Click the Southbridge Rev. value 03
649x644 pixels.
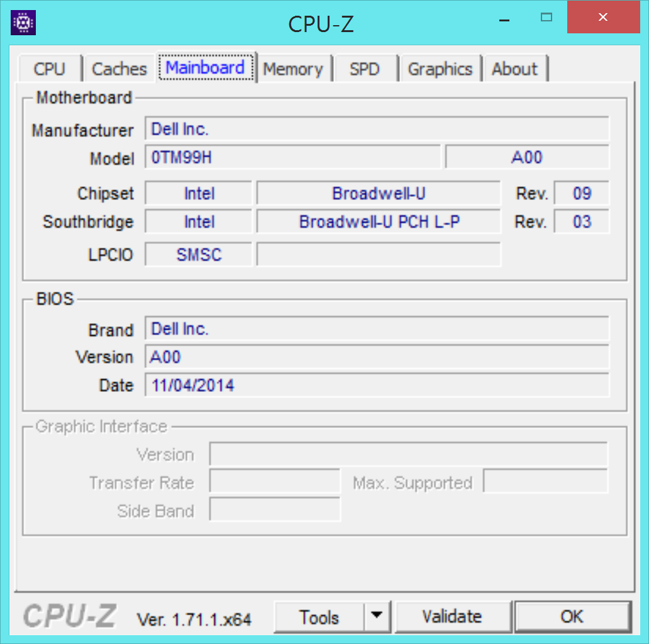click(582, 222)
